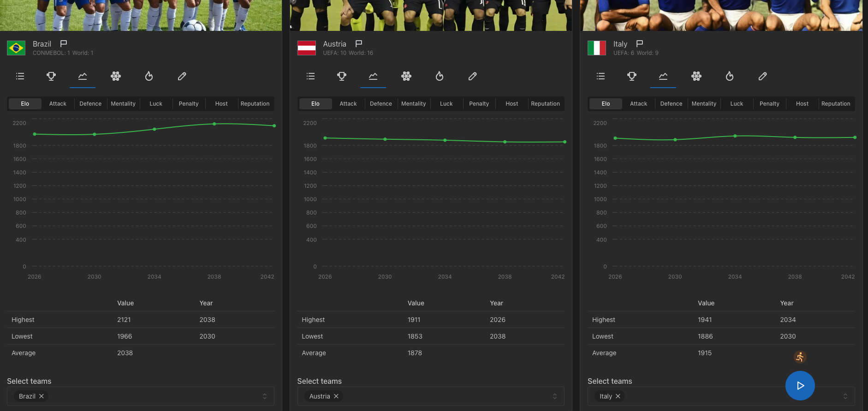Screen dimensions: 868x411
Task: Click the flag icon next to Brazil
Action: pyautogui.click(x=64, y=44)
